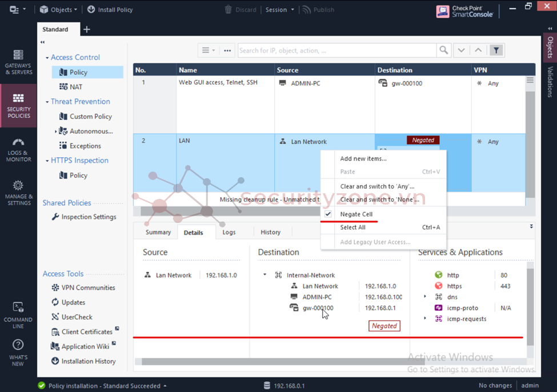Open Policy under HTTPS Inspection

[74, 175]
